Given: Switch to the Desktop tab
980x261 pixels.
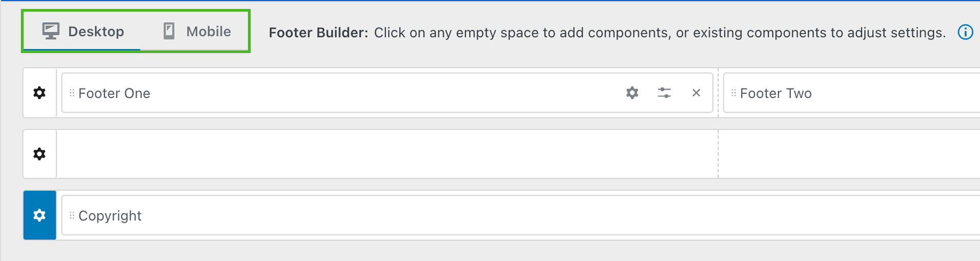Looking at the screenshot, I should 95,32.
